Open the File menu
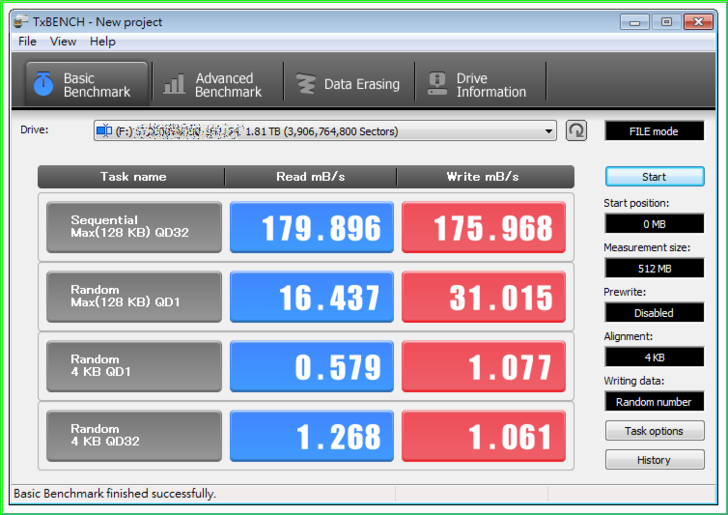 pos(27,42)
